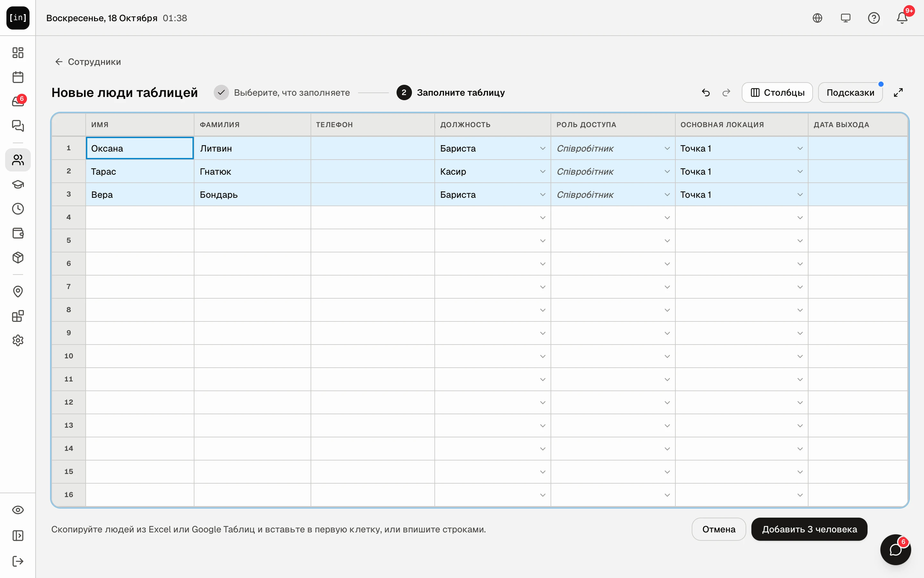Open the dashboard grid icon in sidebar
Image resolution: width=924 pixels, height=578 pixels.
click(x=18, y=52)
